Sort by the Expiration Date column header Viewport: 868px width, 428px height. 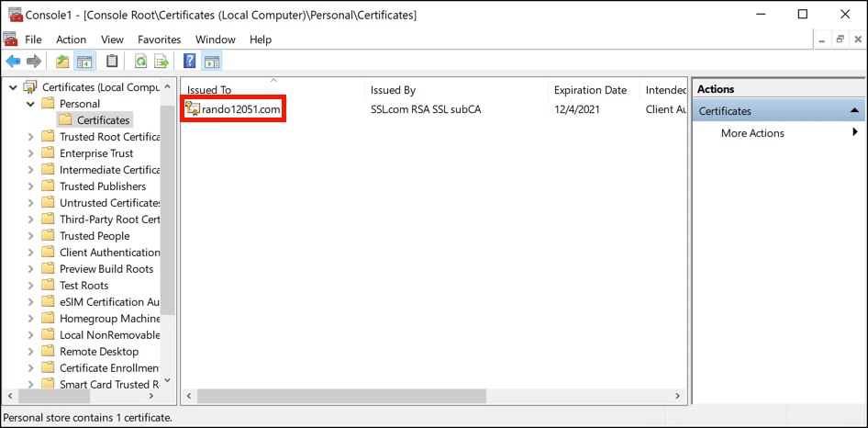(x=590, y=90)
